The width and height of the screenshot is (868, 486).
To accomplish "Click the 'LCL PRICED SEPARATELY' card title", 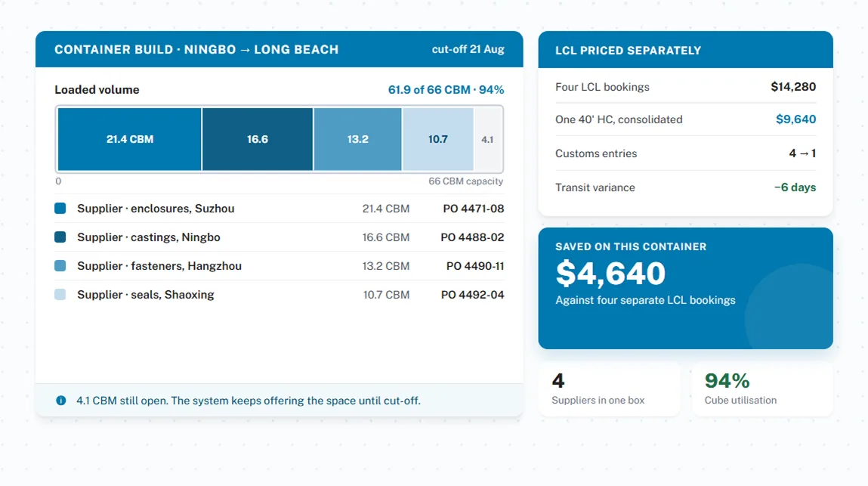I will pyautogui.click(x=629, y=51).
